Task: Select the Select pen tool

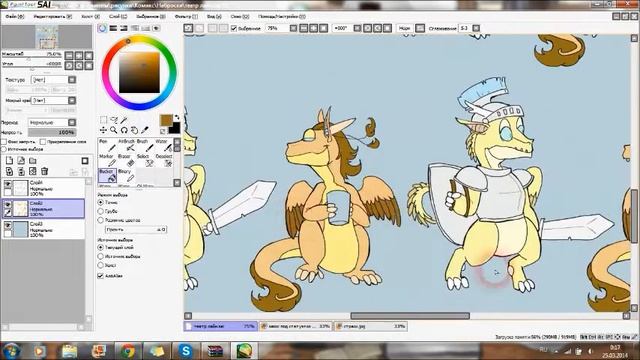Action: tap(145, 161)
